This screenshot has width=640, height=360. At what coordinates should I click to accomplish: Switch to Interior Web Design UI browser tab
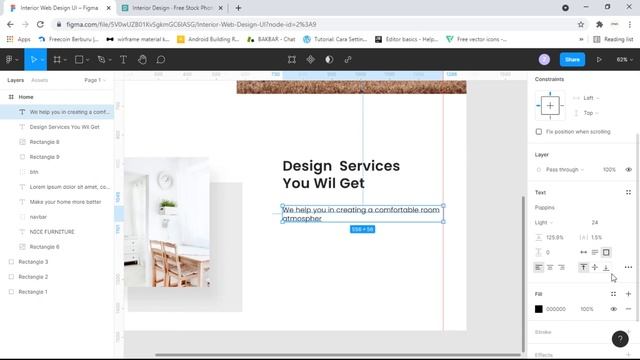pyautogui.click(x=59, y=8)
